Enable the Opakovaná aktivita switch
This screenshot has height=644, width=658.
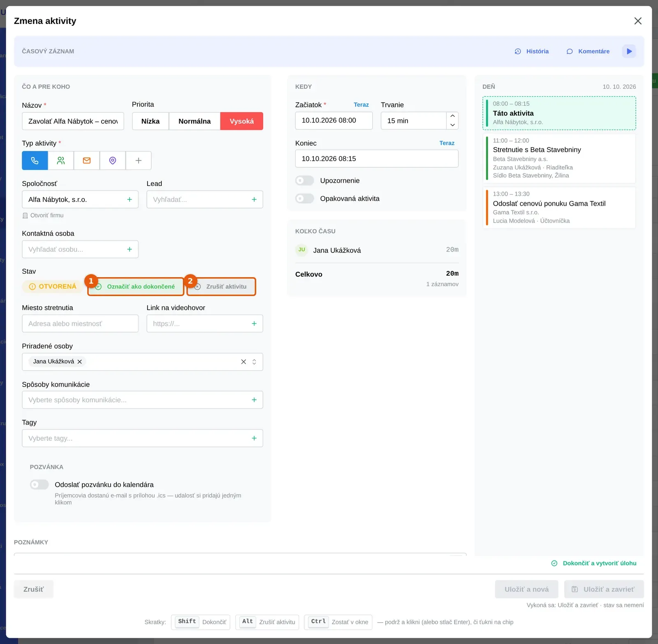tap(305, 199)
